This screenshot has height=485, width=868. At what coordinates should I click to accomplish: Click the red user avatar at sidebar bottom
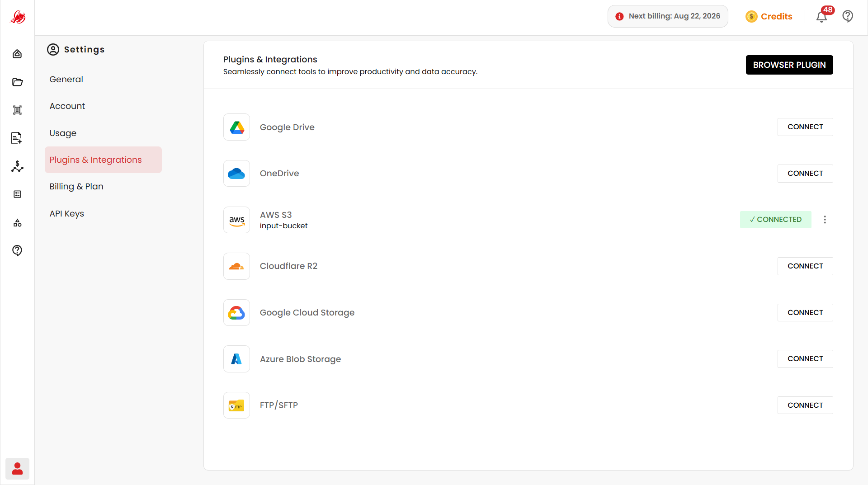click(17, 468)
